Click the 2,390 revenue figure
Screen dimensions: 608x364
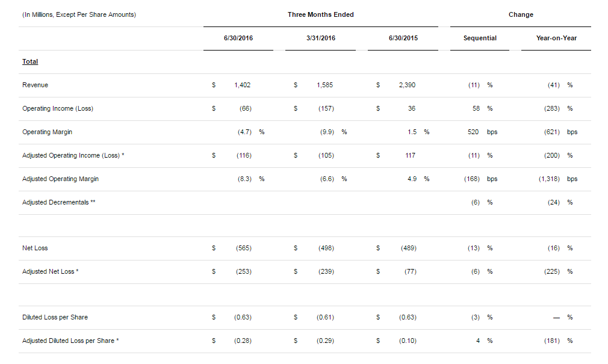pyautogui.click(x=407, y=85)
